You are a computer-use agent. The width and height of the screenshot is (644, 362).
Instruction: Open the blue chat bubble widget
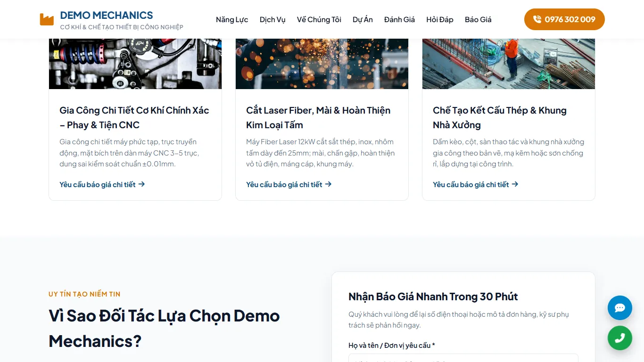(x=620, y=308)
